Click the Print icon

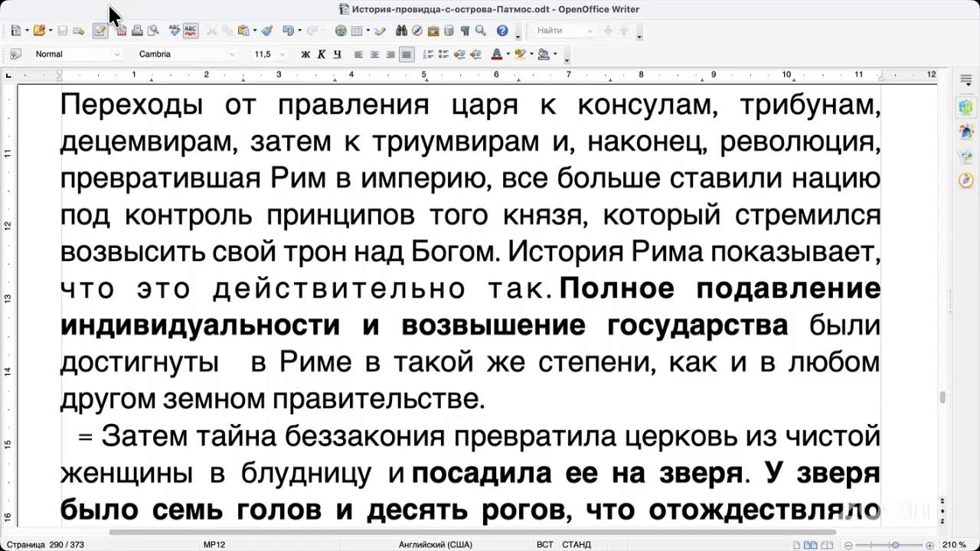pos(137,31)
